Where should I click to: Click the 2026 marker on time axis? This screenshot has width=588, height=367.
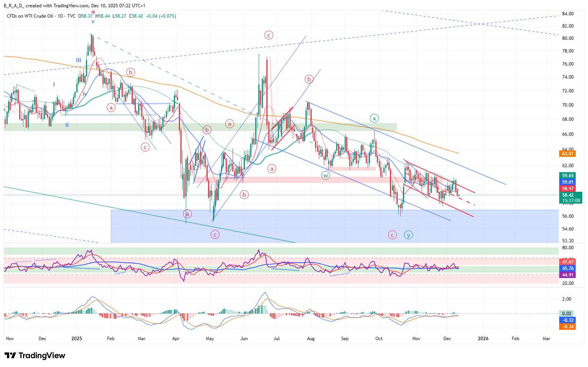pyautogui.click(x=483, y=339)
